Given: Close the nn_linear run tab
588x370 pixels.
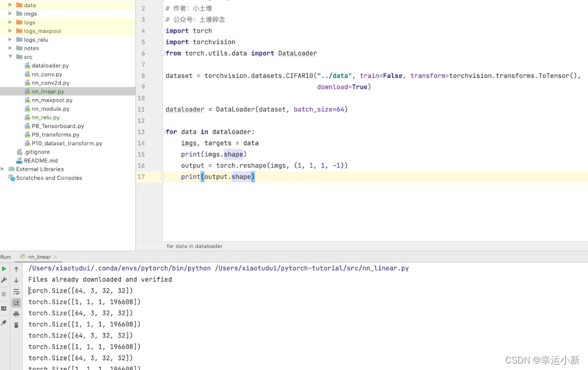Looking at the screenshot, I should (x=55, y=257).
